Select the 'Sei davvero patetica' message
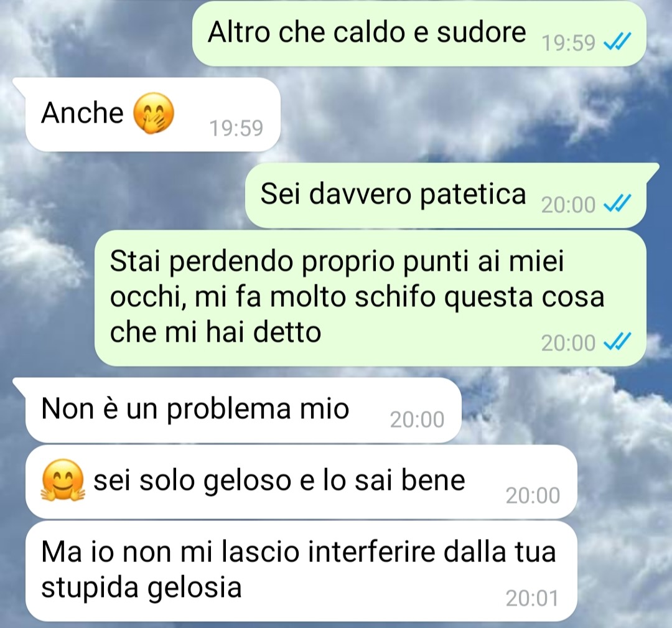This screenshot has width=672, height=628. click(x=446, y=195)
